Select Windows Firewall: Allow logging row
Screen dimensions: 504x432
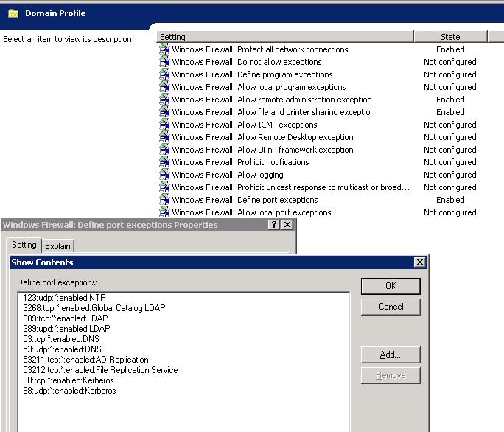(228, 175)
